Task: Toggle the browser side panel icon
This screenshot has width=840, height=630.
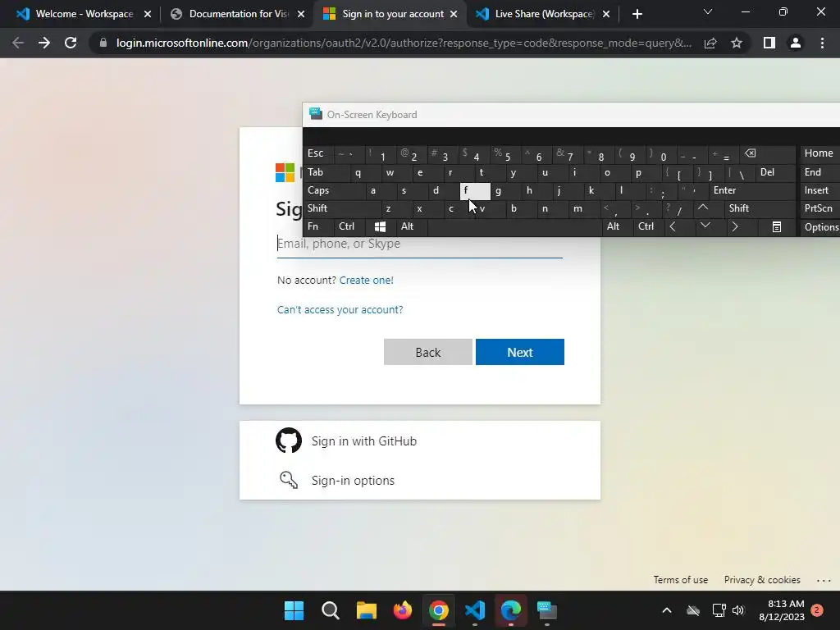Action: 769,43
